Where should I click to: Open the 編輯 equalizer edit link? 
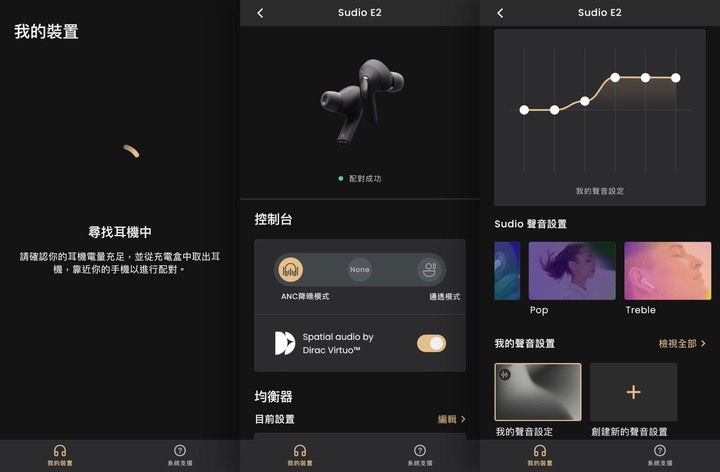click(x=447, y=419)
